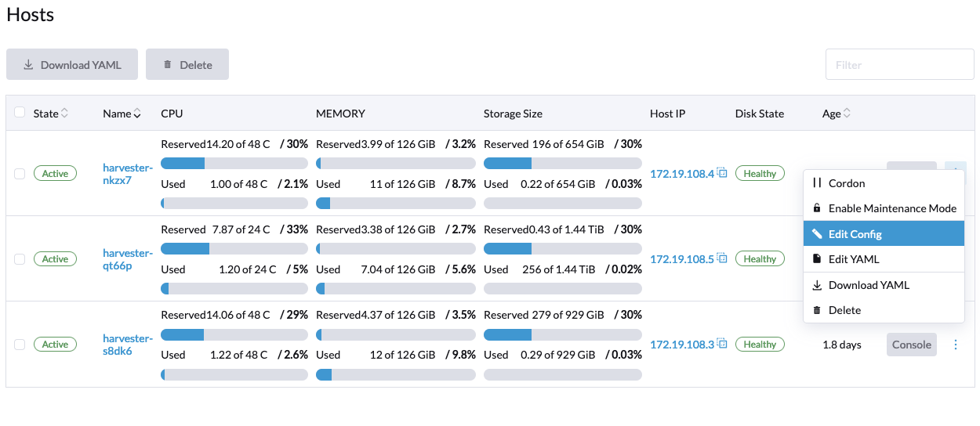Click the lock icon for Maintenance Mode
Image resolution: width=980 pixels, height=426 pixels.
tap(817, 208)
